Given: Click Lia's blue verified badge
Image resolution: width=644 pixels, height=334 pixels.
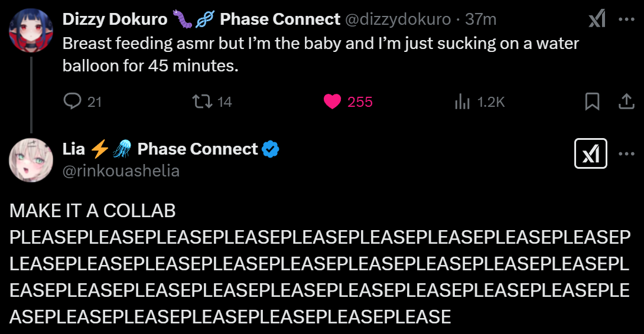Looking at the screenshot, I should (271, 149).
